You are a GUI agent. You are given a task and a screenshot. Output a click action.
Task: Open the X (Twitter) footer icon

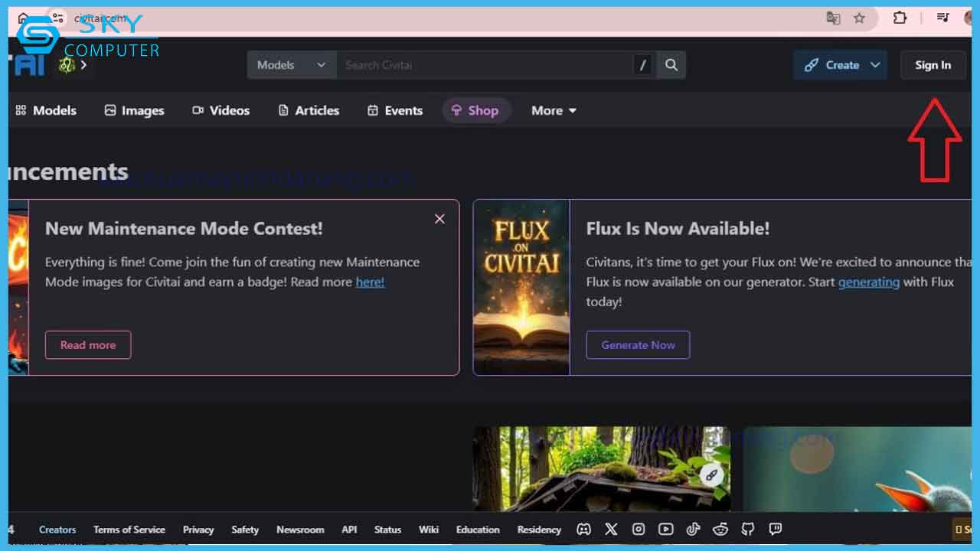611,530
